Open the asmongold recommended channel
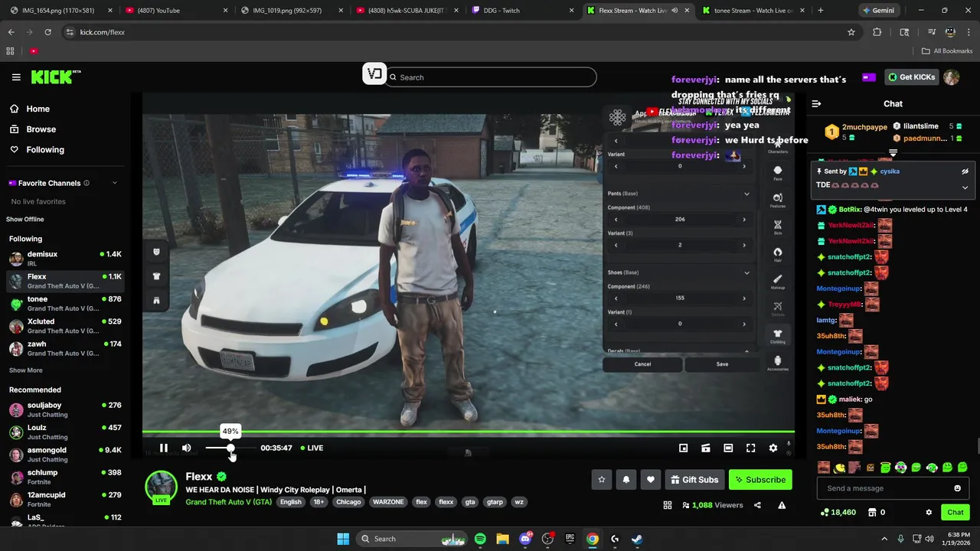Image resolution: width=980 pixels, height=551 pixels. (x=65, y=455)
